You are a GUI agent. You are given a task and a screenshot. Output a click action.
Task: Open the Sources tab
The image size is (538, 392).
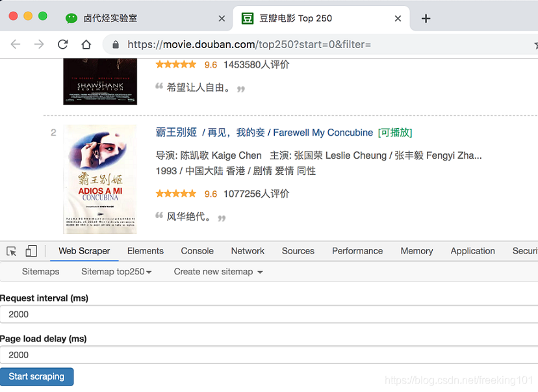point(298,251)
